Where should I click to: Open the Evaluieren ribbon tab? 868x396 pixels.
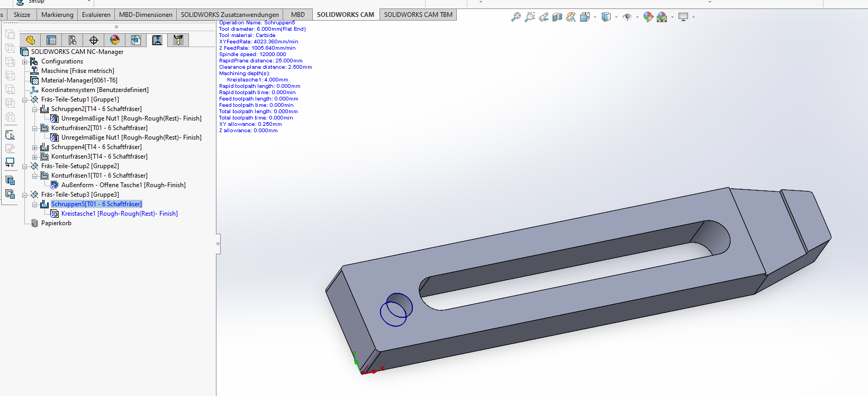[x=96, y=15]
